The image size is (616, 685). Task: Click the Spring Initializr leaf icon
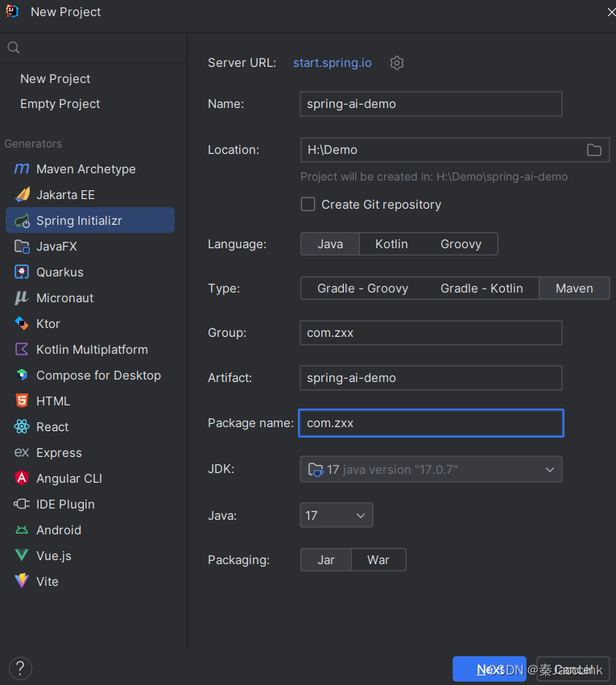point(22,221)
